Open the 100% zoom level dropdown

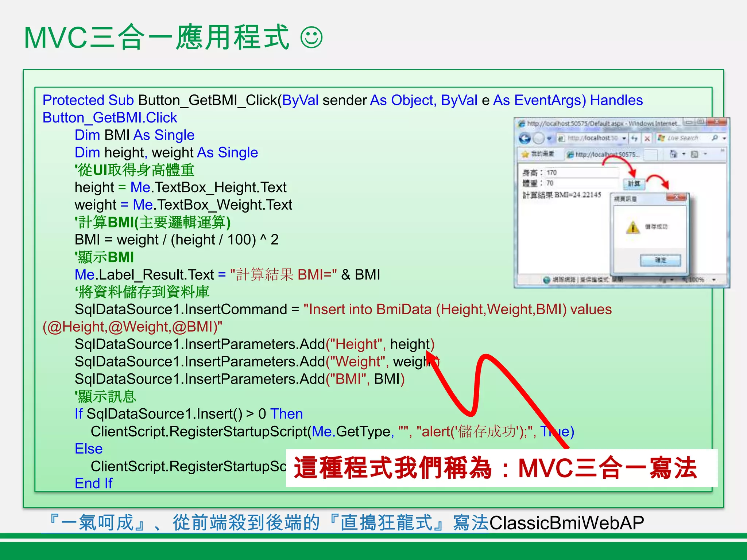click(714, 280)
